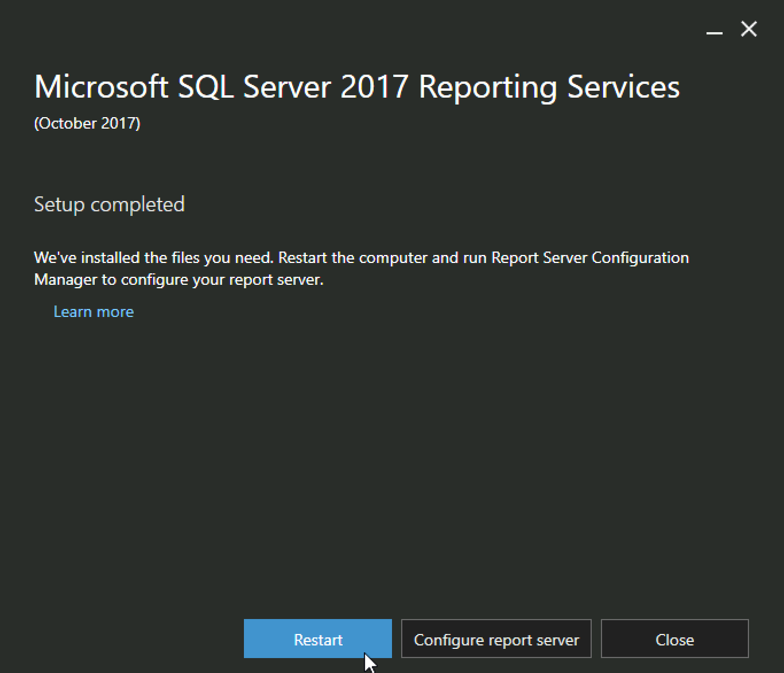Screen dimensions: 784x673
Task: Click "more" in the Learn more hyperlink
Action: 115,312
